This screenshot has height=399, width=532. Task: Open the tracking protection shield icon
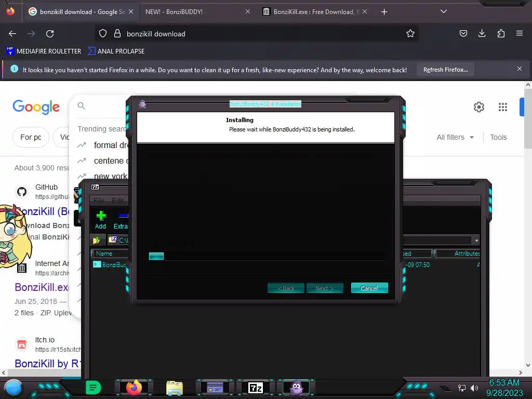103,34
